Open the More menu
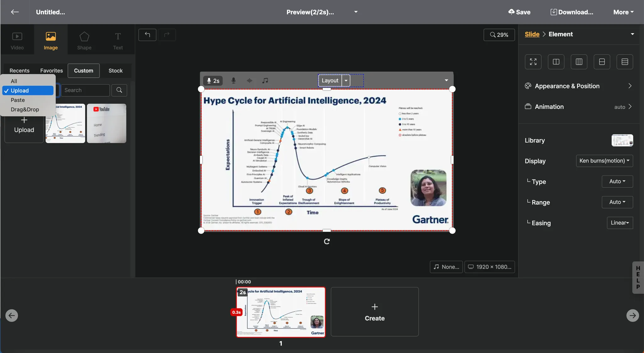 623,12
